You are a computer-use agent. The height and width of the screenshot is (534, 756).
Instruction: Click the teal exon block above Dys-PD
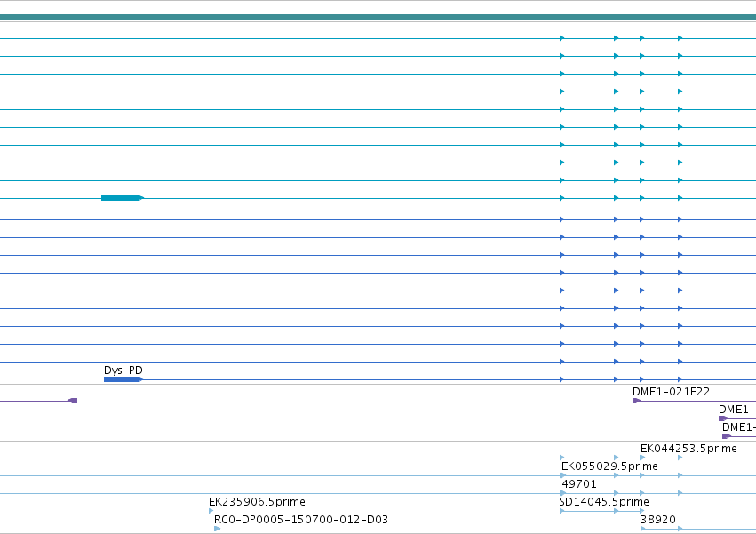pyautogui.click(x=122, y=198)
